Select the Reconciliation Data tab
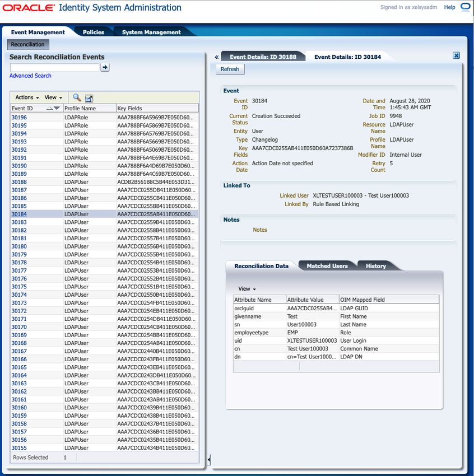 [261, 266]
